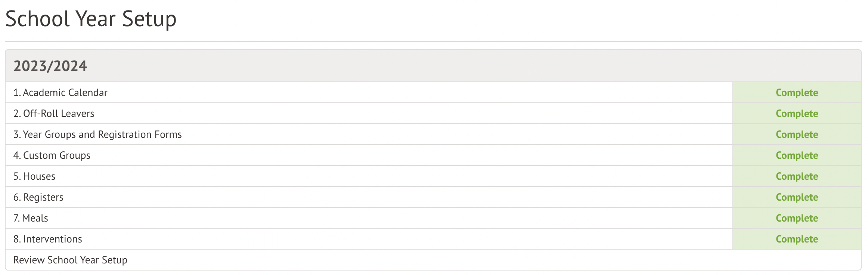This screenshot has width=868, height=275.
Task: Click the divider line under the page title
Action: 433,41
